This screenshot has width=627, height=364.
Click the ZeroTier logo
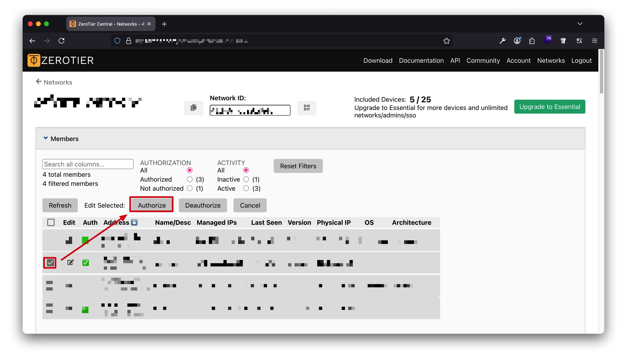click(x=60, y=60)
